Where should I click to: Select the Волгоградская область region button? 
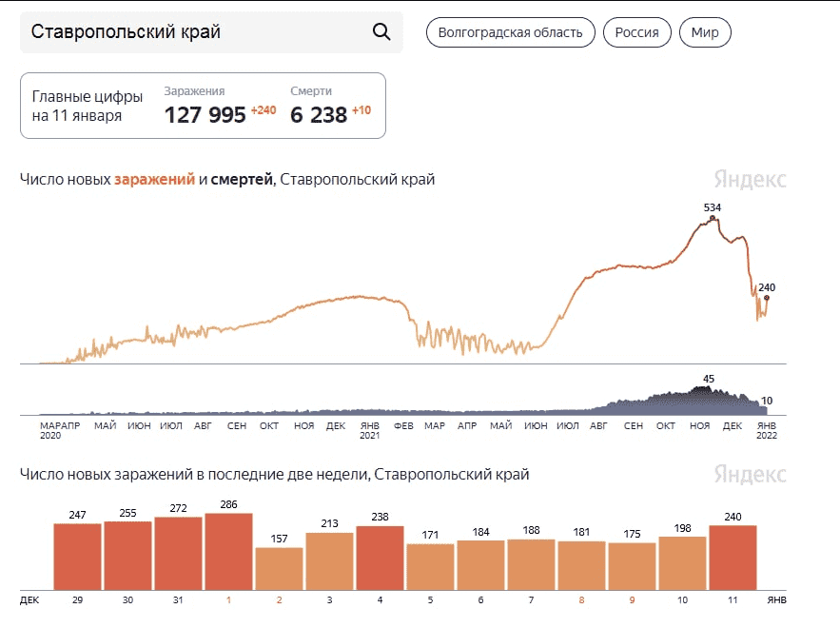click(511, 32)
